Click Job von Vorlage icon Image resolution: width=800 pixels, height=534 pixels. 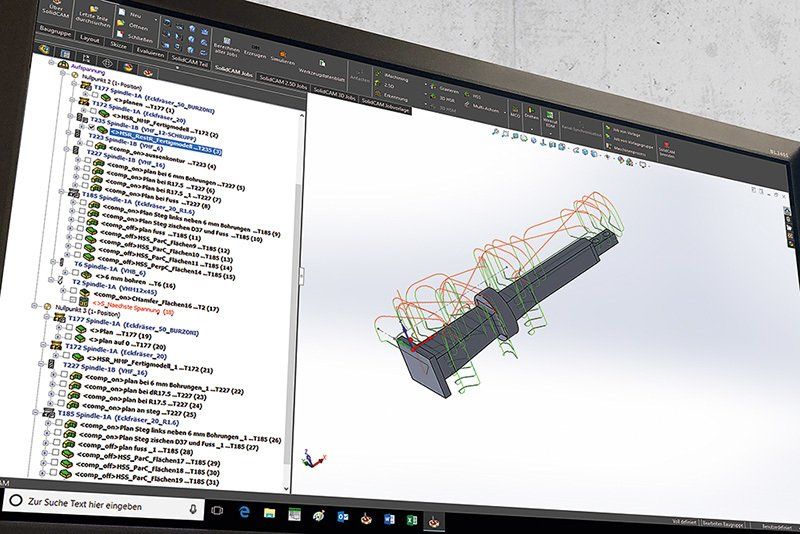click(608, 130)
